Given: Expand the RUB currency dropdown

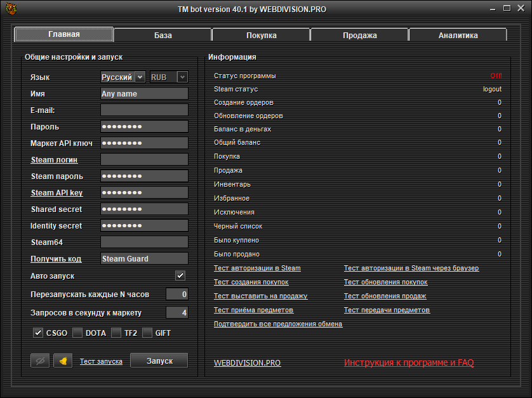Looking at the screenshot, I should [168, 77].
